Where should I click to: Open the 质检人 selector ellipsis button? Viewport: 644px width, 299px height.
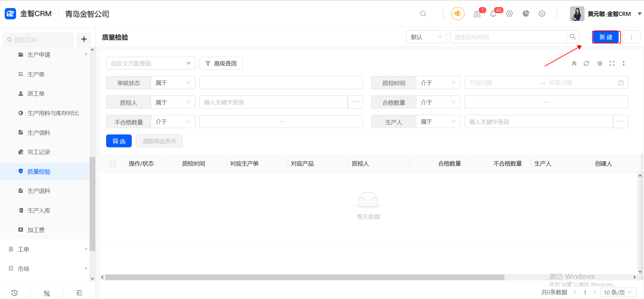(355, 102)
